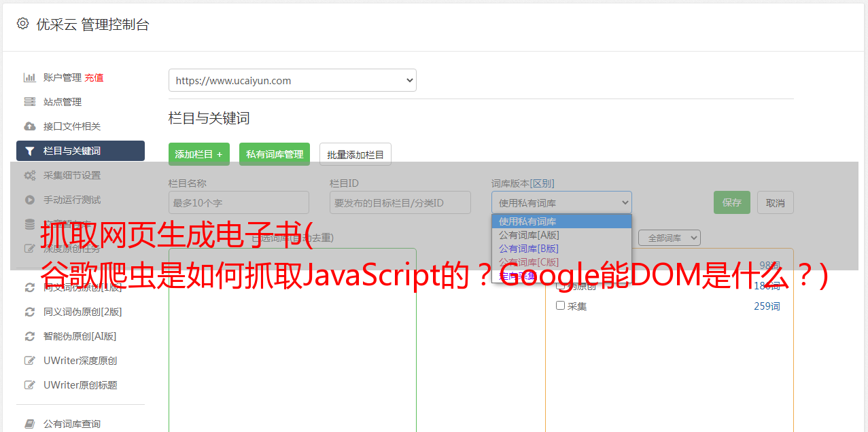Image resolution: width=868 pixels, height=432 pixels.
Task: Open 账户管理 bar chart icon in sidebar
Action: coord(29,77)
